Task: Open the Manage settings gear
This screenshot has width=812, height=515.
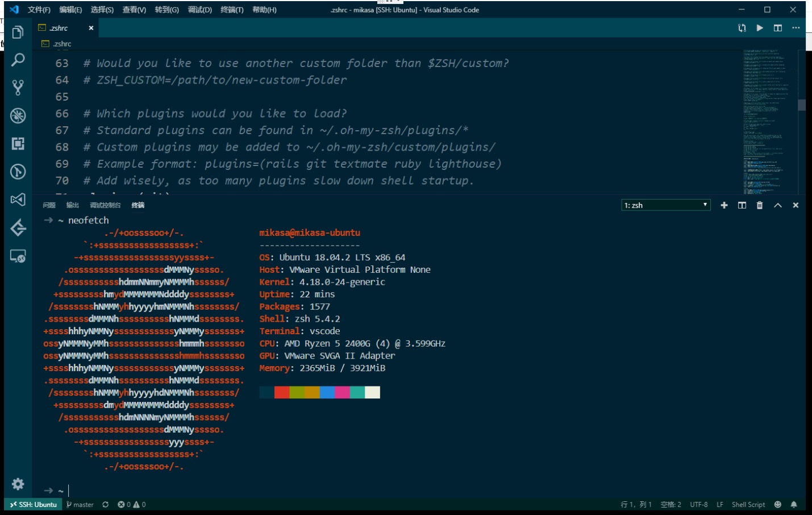Action: point(18,484)
